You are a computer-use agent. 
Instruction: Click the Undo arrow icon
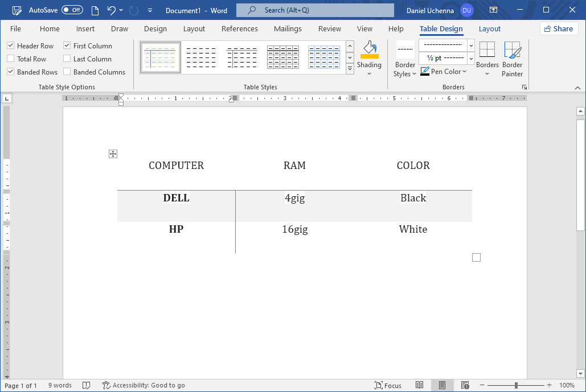click(x=111, y=10)
